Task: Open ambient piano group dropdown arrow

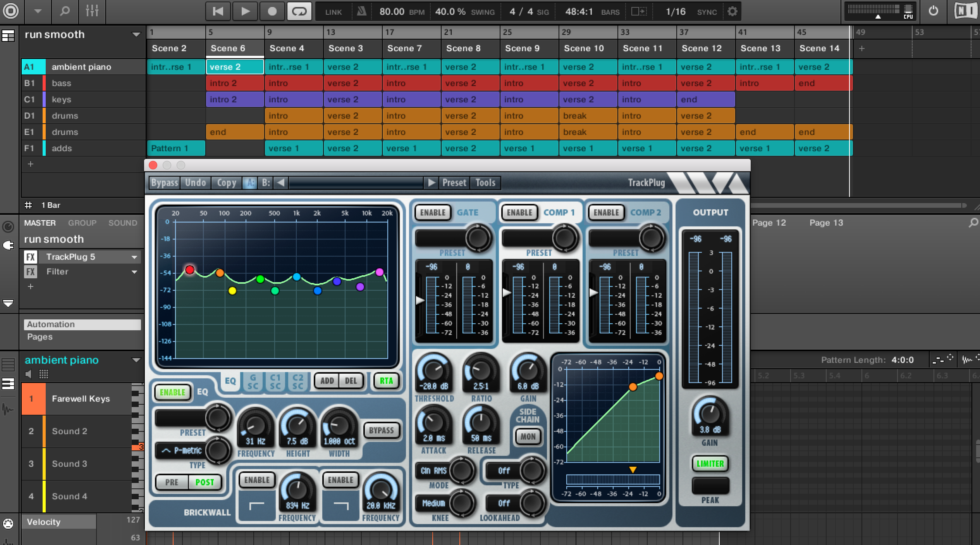Action: (x=136, y=360)
